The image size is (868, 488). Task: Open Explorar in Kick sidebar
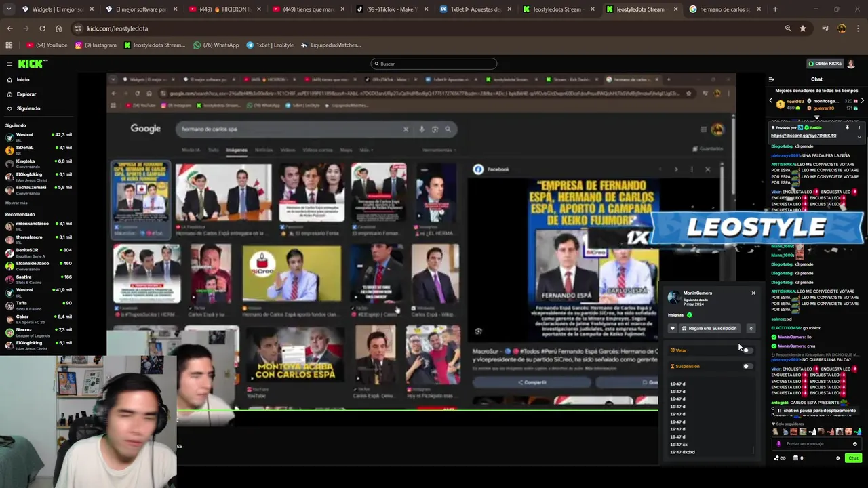26,94
